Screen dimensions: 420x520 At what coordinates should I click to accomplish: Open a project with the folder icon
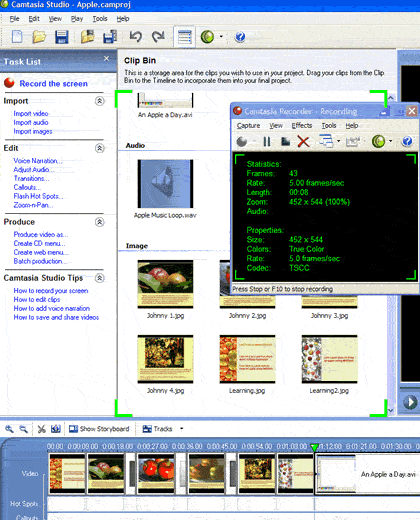click(x=39, y=36)
